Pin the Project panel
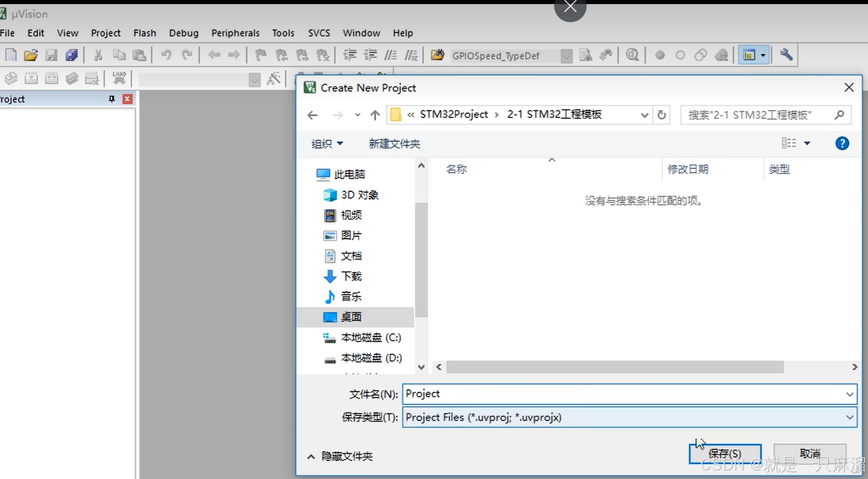This screenshot has width=868, height=479. click(112, 99)
